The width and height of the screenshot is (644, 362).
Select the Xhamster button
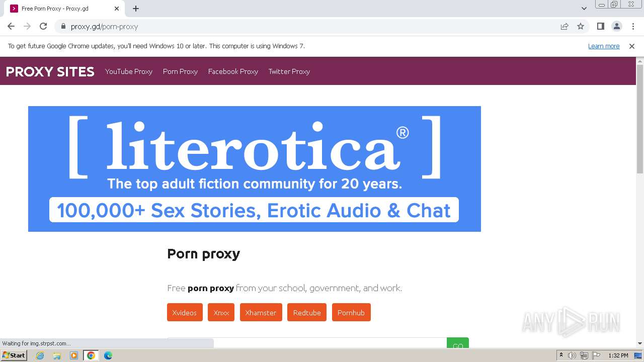click(x=261, y=312)
